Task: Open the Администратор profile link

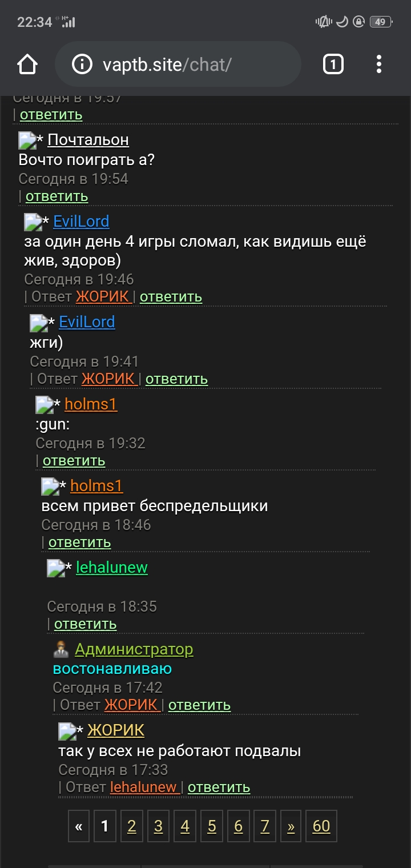Action: click(x=134, y=649)
